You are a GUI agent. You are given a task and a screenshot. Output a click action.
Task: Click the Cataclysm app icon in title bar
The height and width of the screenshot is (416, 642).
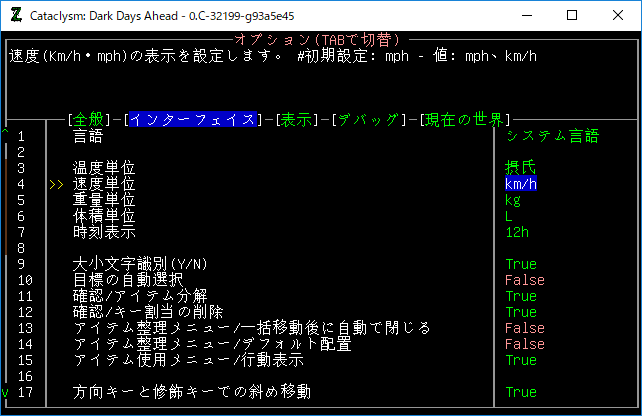tap(17, 15)
